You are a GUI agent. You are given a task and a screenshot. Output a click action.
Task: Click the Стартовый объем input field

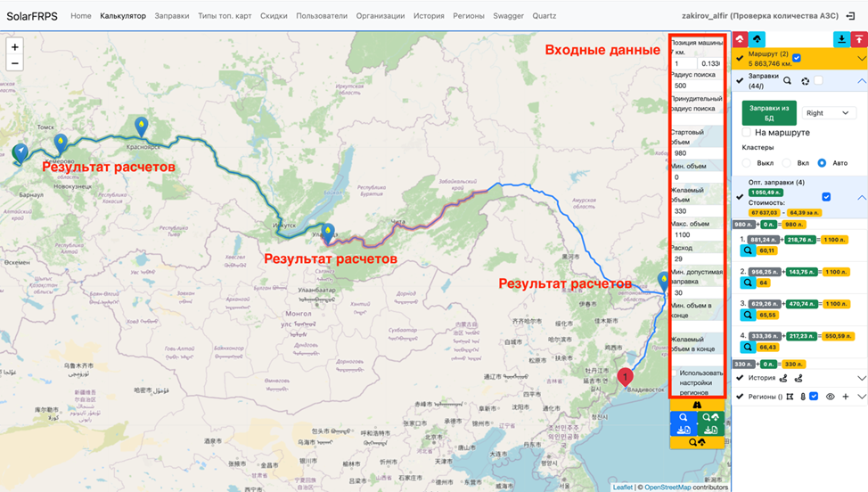[x=697, y=153]
